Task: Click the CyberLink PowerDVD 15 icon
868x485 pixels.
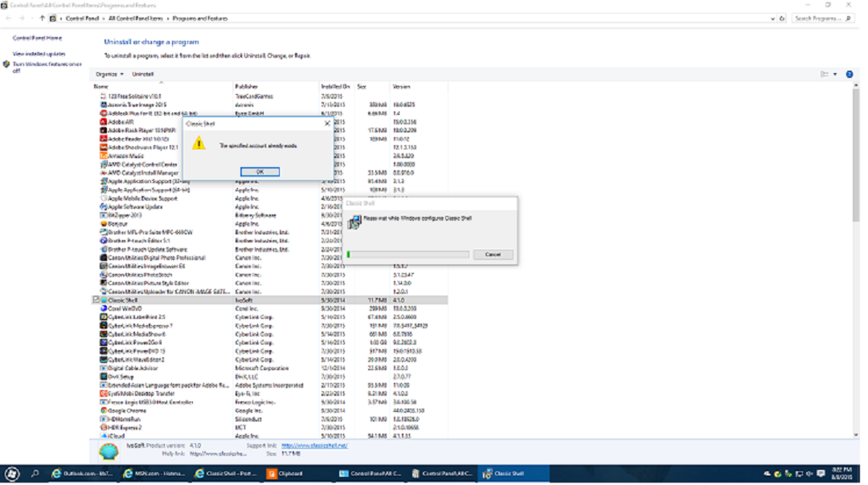Action: (103, 353)
